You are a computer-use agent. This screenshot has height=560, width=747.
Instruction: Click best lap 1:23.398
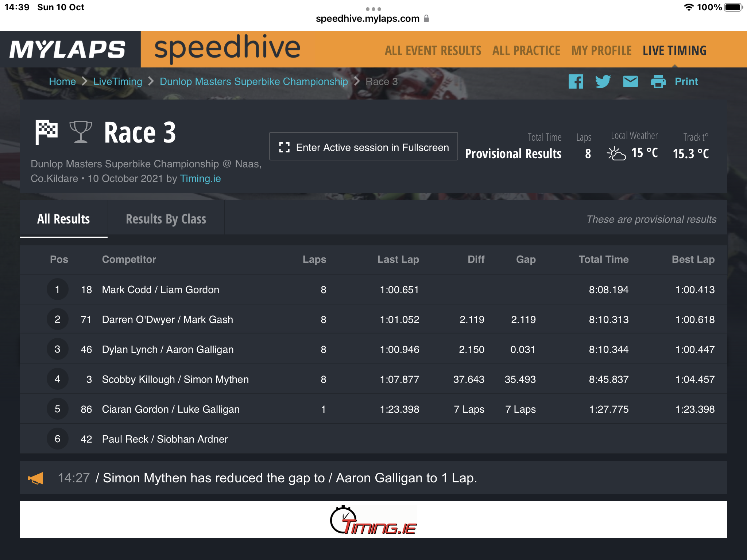[695, 409]
